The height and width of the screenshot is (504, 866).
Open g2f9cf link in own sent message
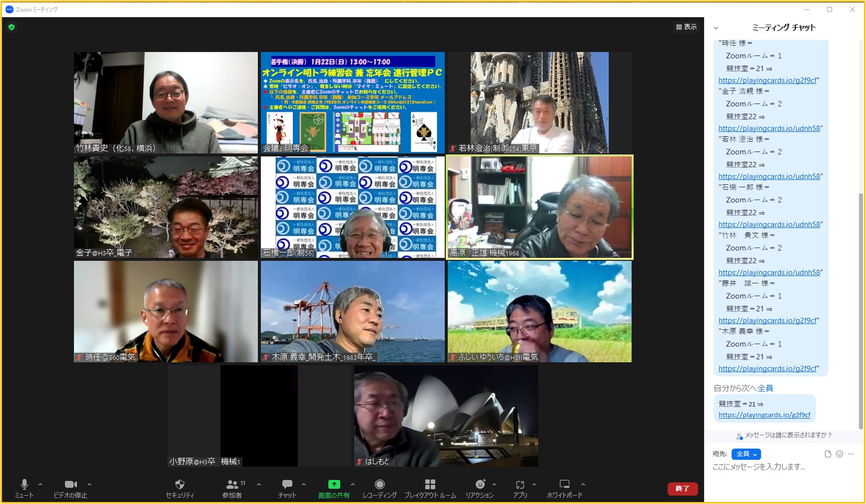pos(764,415)
